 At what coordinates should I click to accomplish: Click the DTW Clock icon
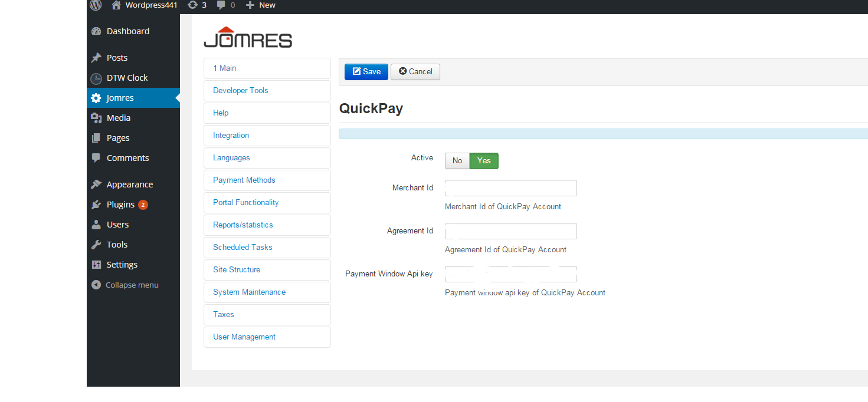pos(96,78)
